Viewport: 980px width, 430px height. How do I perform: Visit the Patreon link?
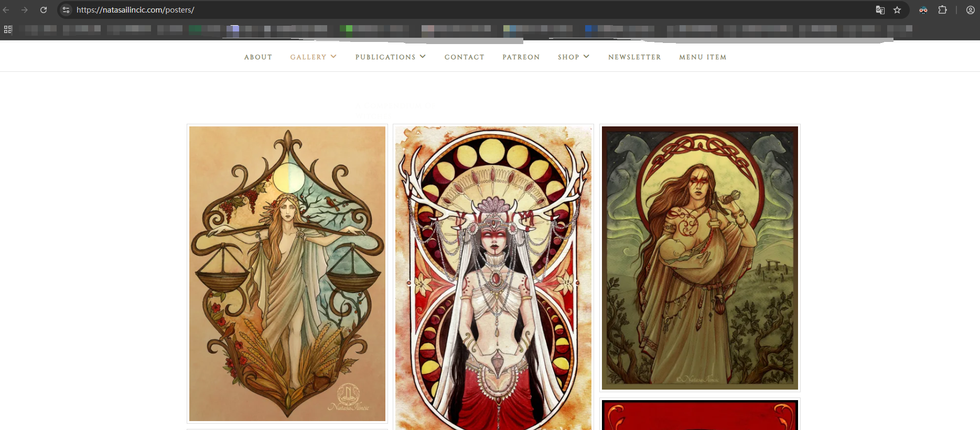[x=521, y=57]
